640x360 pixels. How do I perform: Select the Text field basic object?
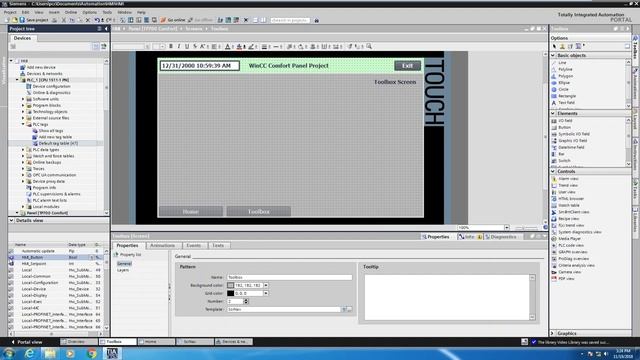coord(566,102)
